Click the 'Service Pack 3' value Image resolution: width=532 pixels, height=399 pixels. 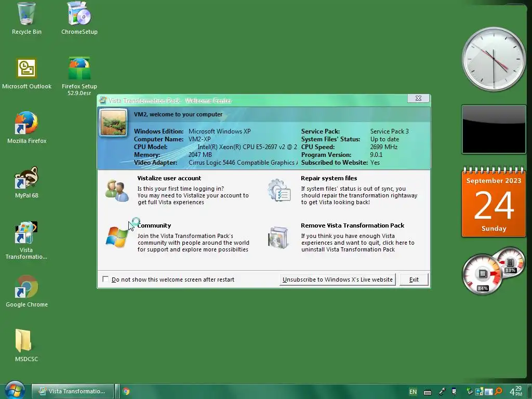click(390, 131)
